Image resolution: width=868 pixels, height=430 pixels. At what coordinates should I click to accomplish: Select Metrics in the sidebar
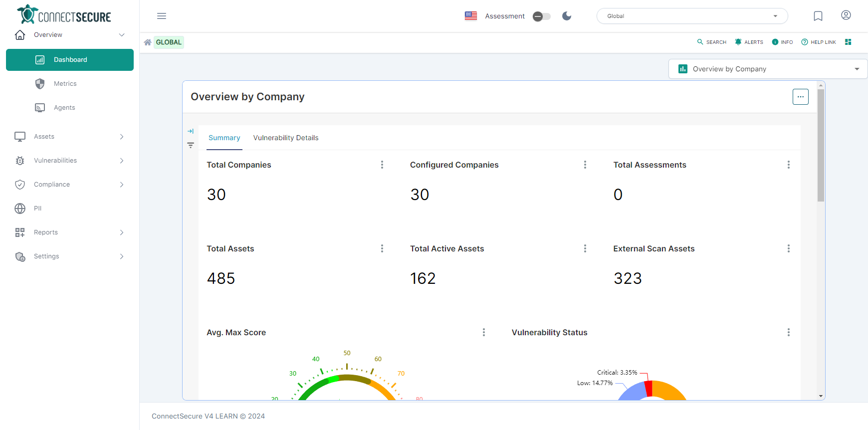[x=65, y=84]
